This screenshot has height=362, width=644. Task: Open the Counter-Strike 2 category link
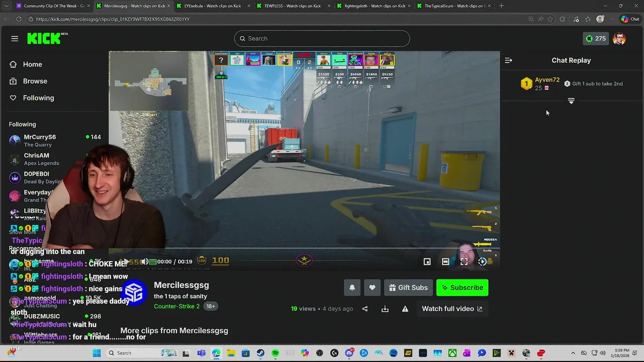click(177, 306)
